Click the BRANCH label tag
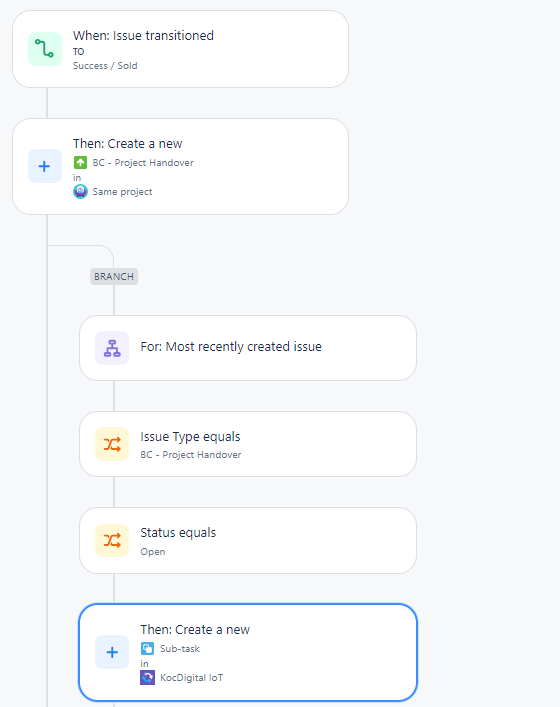 (x=114, y=276)
